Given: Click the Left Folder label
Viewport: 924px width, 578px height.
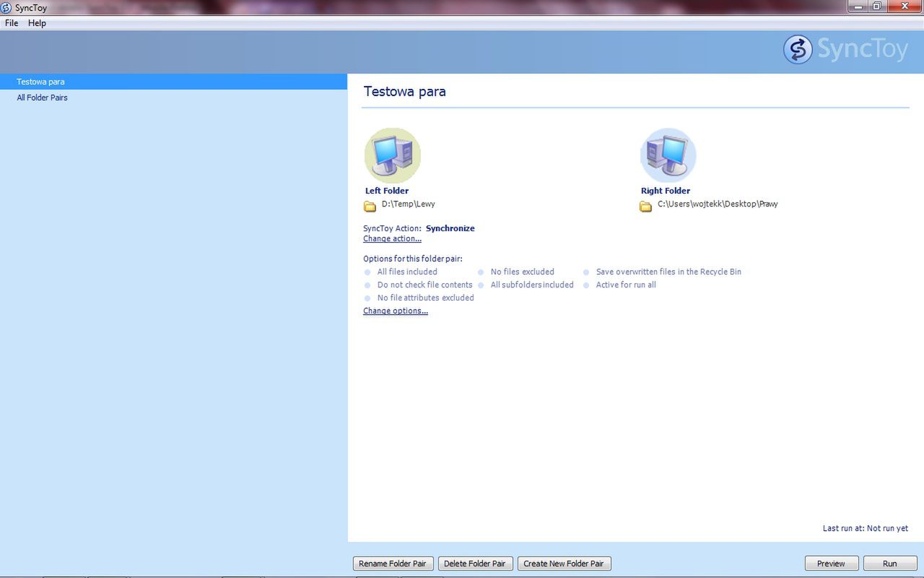Looking at the screenshot, I should (x=387, y=191).
